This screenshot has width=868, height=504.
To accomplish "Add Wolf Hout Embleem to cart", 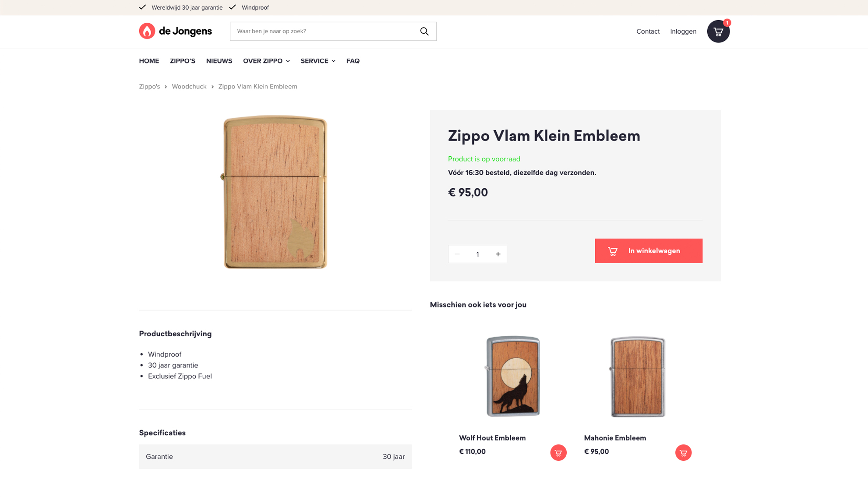I will coord(558,452).
